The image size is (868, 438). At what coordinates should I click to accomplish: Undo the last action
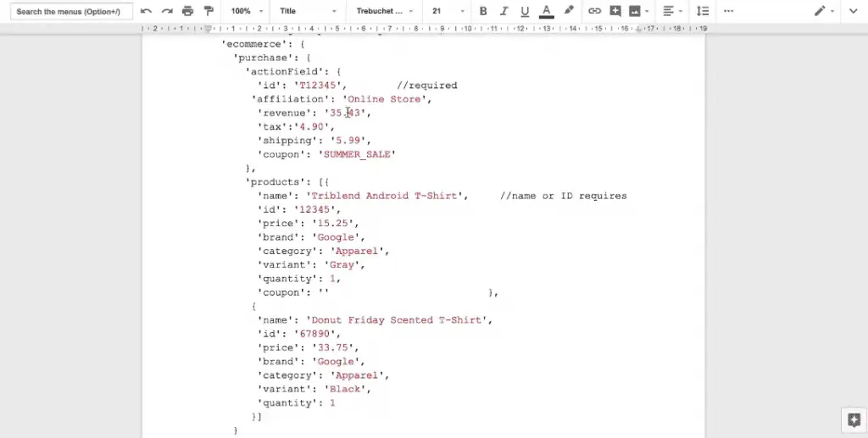tap(146, 11)
